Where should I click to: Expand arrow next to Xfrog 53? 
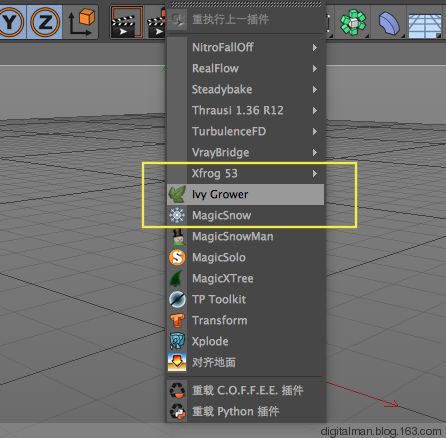(x=315, y=174)
